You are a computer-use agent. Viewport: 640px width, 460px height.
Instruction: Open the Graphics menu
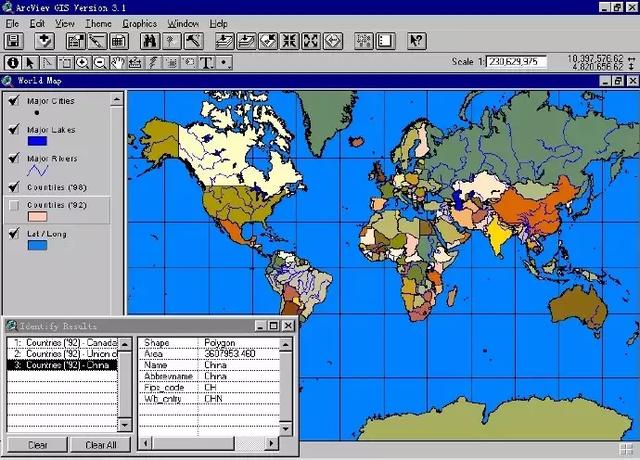coord(139,23)
